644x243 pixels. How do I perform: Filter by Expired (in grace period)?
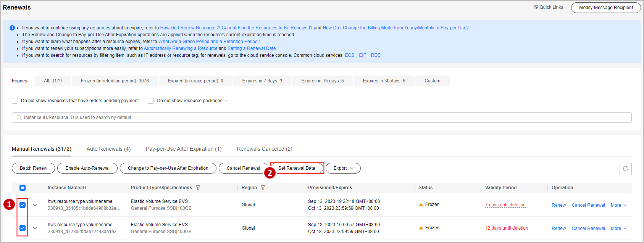(195, 81)
